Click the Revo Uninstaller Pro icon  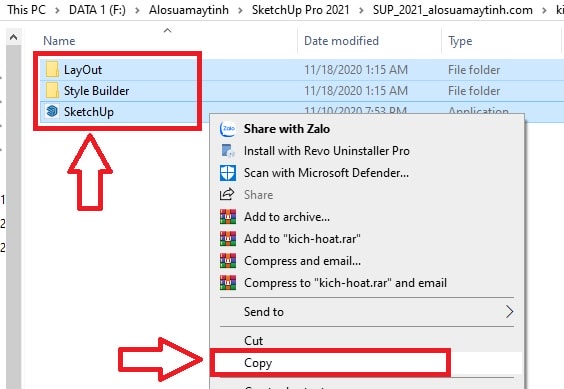coord(228,151)
